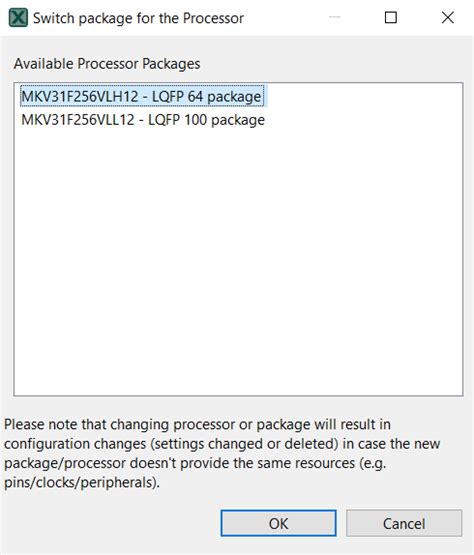Maximize the Switch package dialog window
This screenshot has height=555, width=474.
(390, 17)
